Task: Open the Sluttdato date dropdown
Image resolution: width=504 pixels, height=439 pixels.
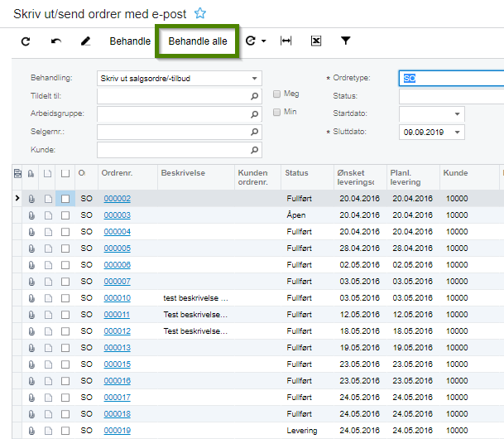Action: pyautogui.click(x=458, y=133)
